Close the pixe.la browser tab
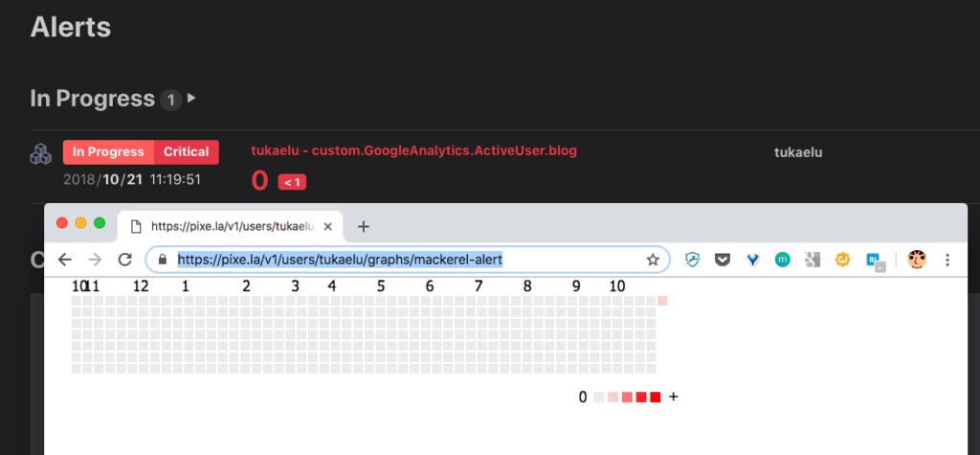This screenshot has width=980, height=455. 327,227
